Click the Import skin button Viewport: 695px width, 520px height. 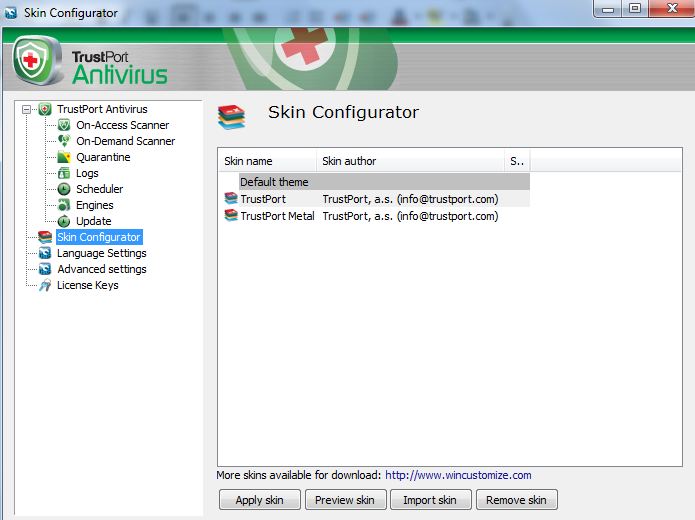pyautogui.click(x=430, y=500)
